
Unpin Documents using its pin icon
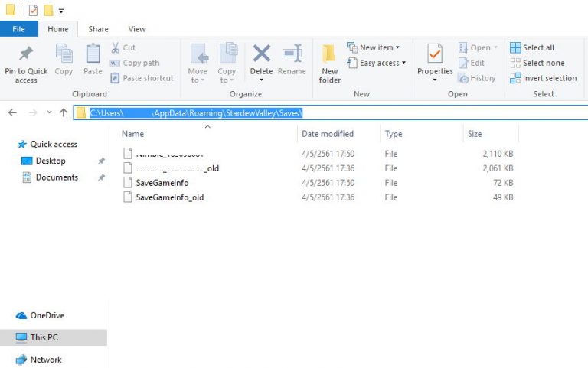(101, 177)
